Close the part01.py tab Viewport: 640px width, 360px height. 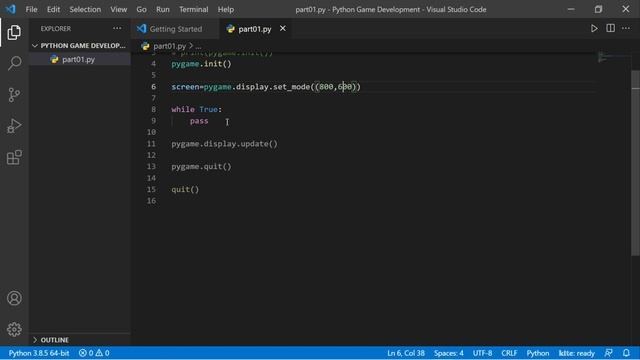click(x=282, y=29)
